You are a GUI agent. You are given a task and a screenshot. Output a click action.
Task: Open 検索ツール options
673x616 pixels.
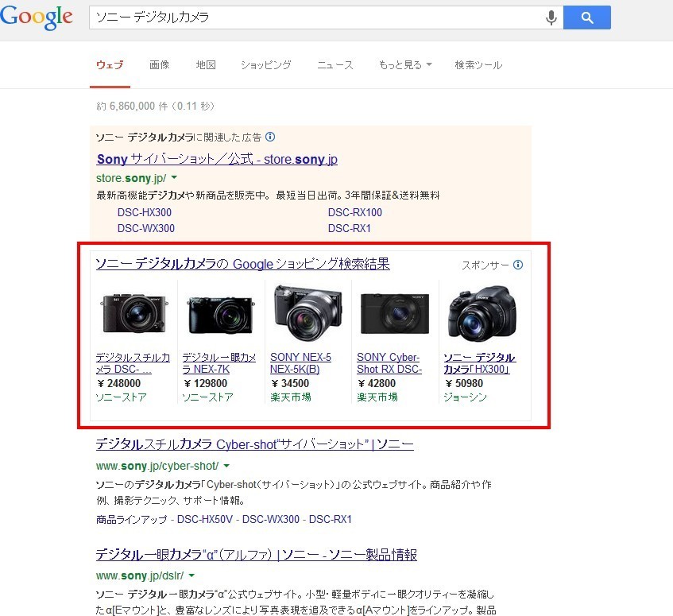tap(478, 65)
